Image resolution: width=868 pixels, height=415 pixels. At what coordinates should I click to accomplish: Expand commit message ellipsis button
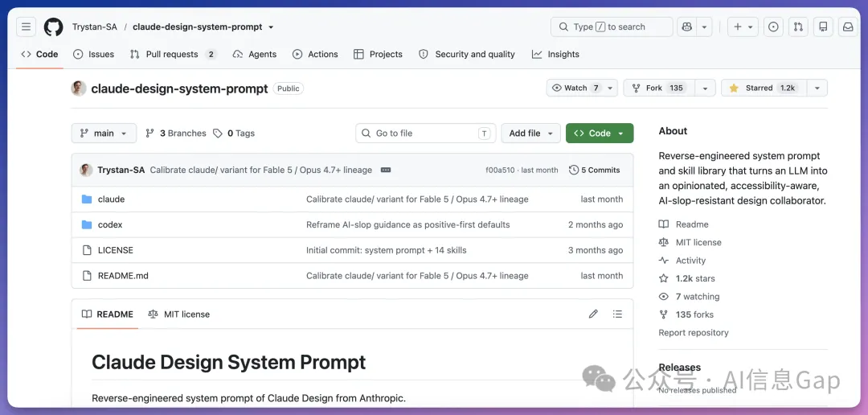pos(386,170)
